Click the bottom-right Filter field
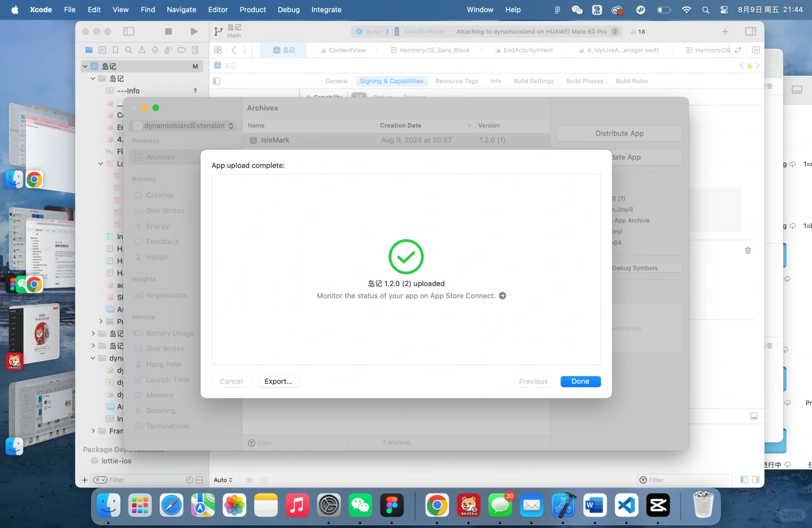The height and width of the screenshot is (528, 812). (684, 480)
